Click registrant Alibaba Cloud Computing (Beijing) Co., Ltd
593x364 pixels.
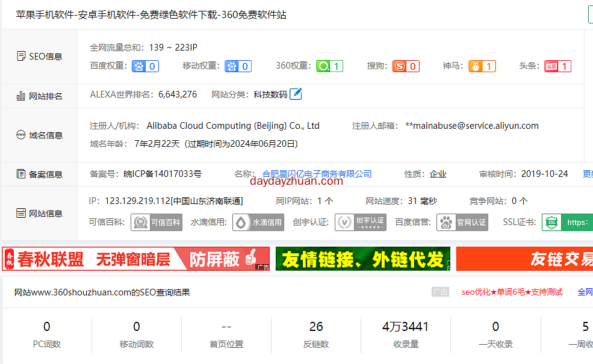(x=233, y=126)
